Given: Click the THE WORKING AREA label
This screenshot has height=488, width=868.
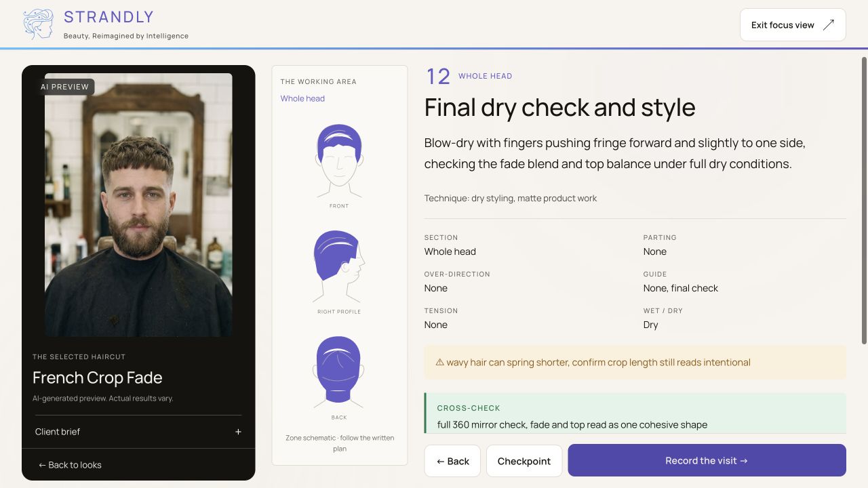Looking at the screenshot, I should [x=319, y=81].
